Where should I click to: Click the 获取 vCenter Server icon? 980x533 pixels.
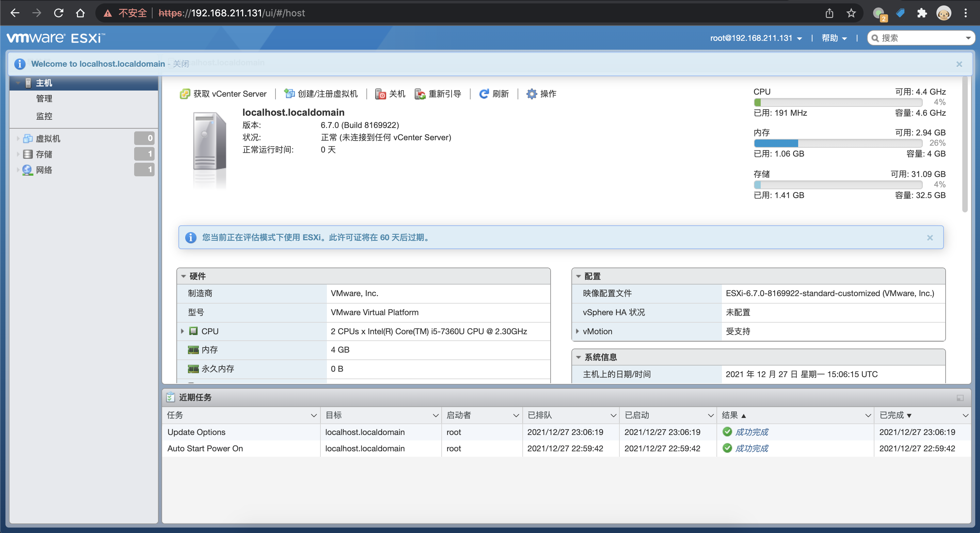(185, 94)
